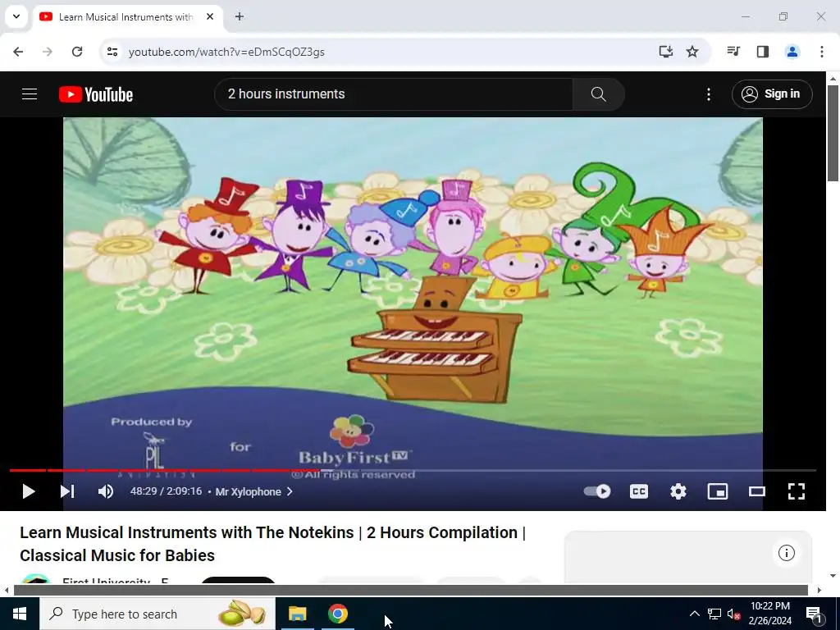Install the YouTube app icon
The image size is (840, 630).
tap(665, 52)
